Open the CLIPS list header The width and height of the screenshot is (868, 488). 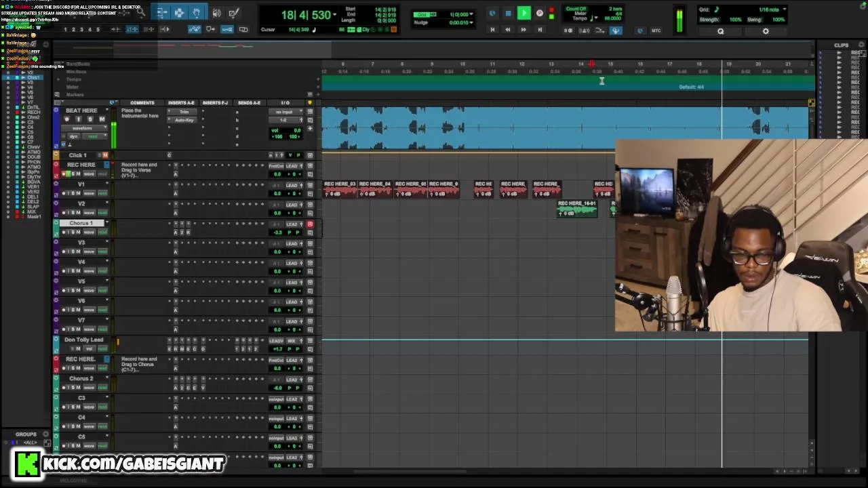tap(842, 45)
